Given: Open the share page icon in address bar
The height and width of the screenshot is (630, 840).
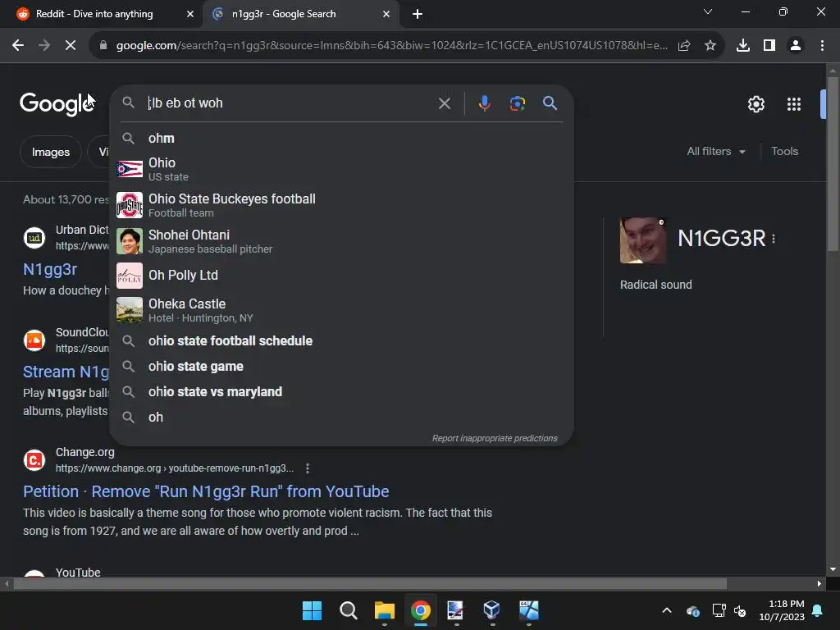Looking at the screenshot, I should [x=684, y=46].
